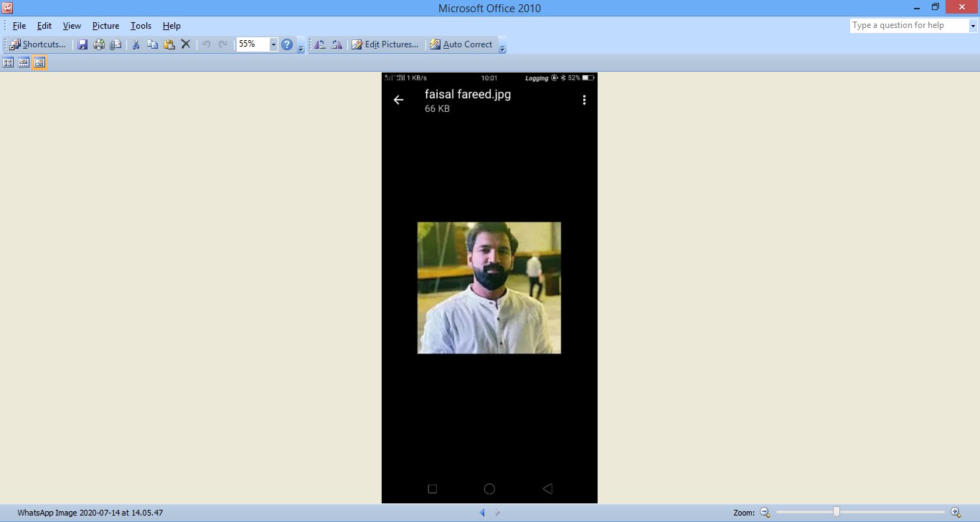Click the blue Help question mark icon
Screen dimensions: 980x522
point(287,44)
